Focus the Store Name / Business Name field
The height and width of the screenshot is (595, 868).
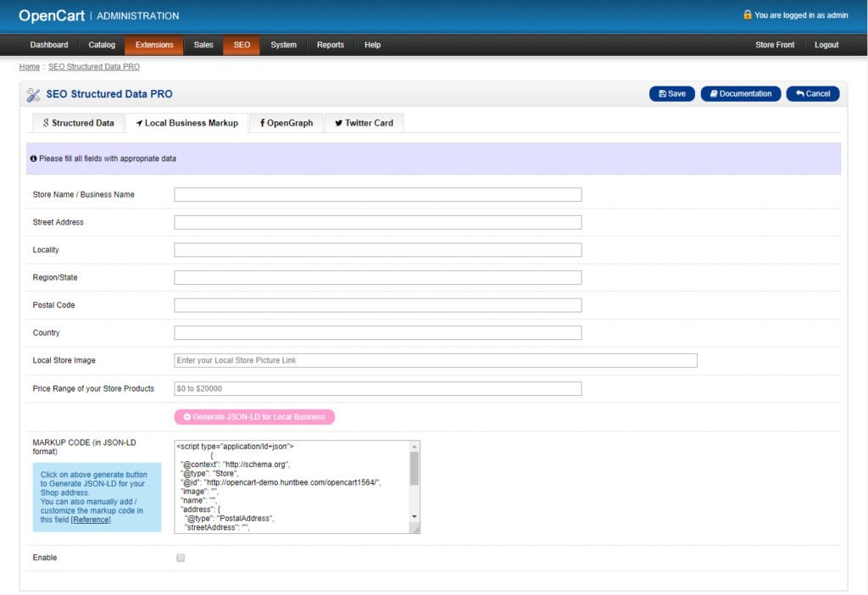pyautogui.click(x=377, y=194)
